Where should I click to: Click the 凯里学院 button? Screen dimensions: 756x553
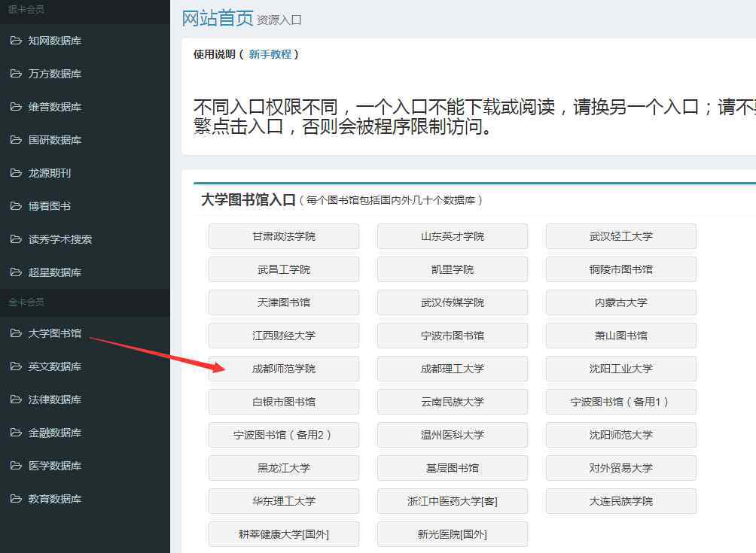(453, 269)
